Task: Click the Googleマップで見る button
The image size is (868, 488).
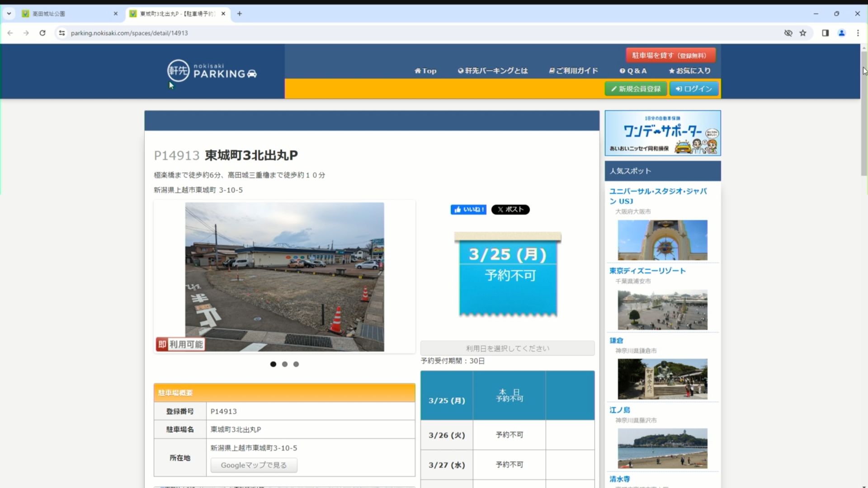Action: (x=254, y=465)
